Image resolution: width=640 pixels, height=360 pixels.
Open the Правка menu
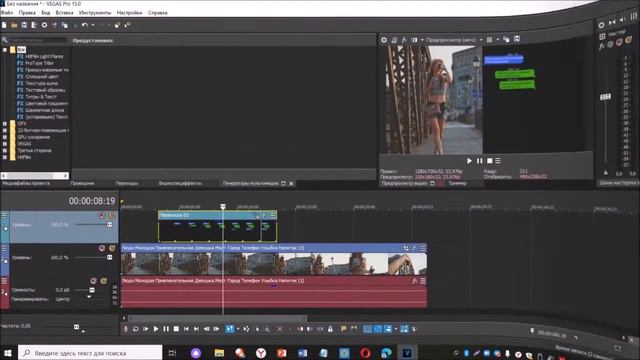(27, 13)
